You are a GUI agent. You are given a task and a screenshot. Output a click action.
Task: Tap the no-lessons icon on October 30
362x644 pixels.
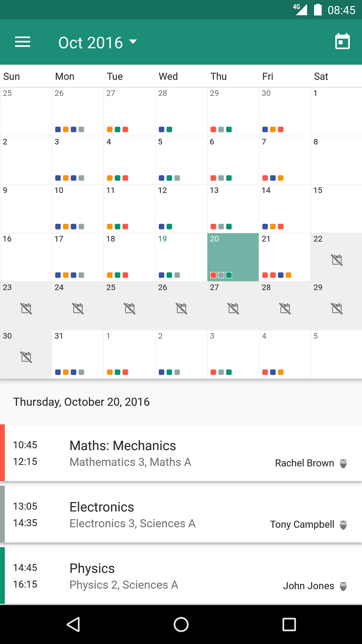(x=26, y=357)
